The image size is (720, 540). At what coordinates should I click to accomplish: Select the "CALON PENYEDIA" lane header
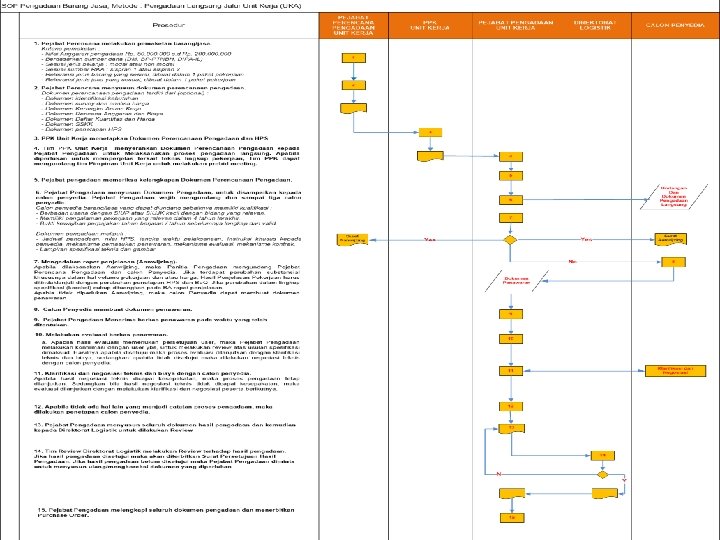(675, 25)
